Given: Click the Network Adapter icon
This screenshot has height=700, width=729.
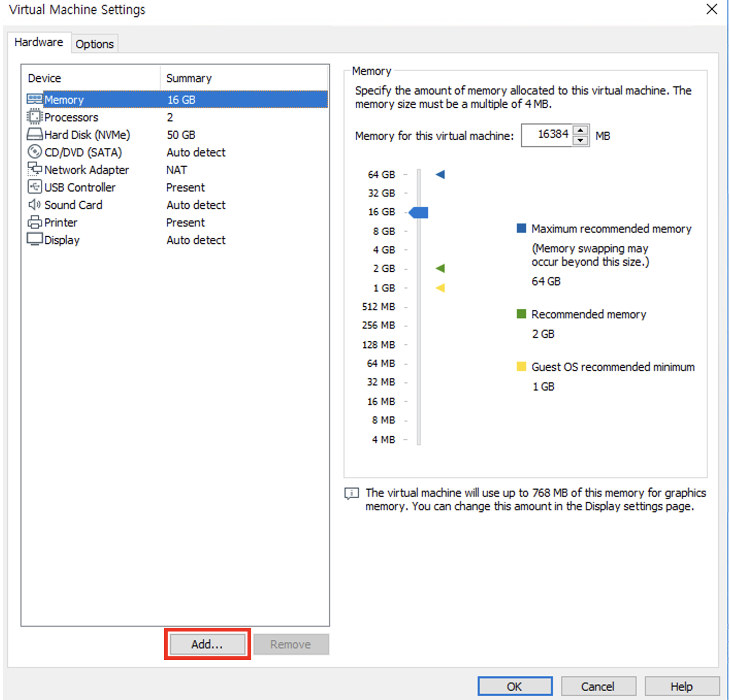Looking at the screenshot, I should (x=35, y=169).
